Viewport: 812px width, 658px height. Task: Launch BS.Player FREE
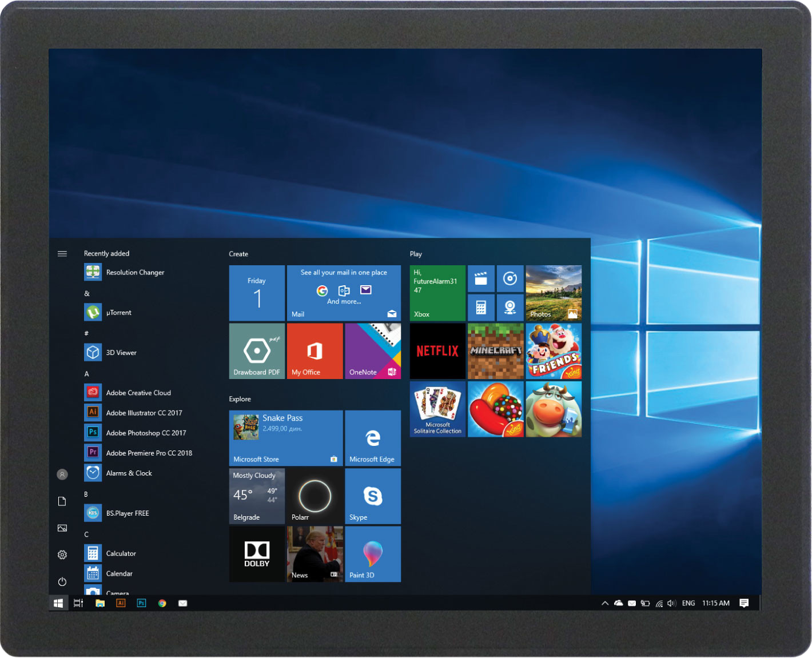[117, 513]
